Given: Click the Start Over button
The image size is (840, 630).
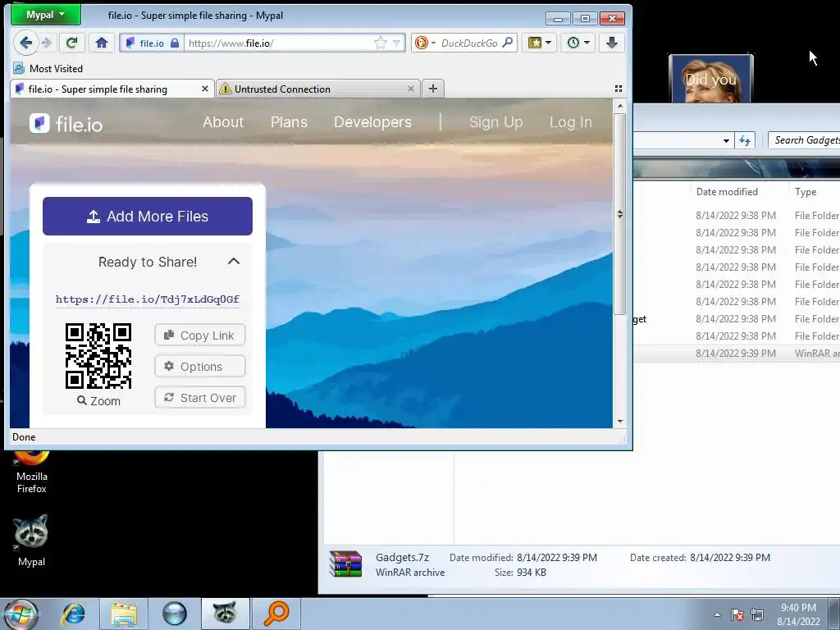Looking at the screenshot, I should (x=200, y=398).
